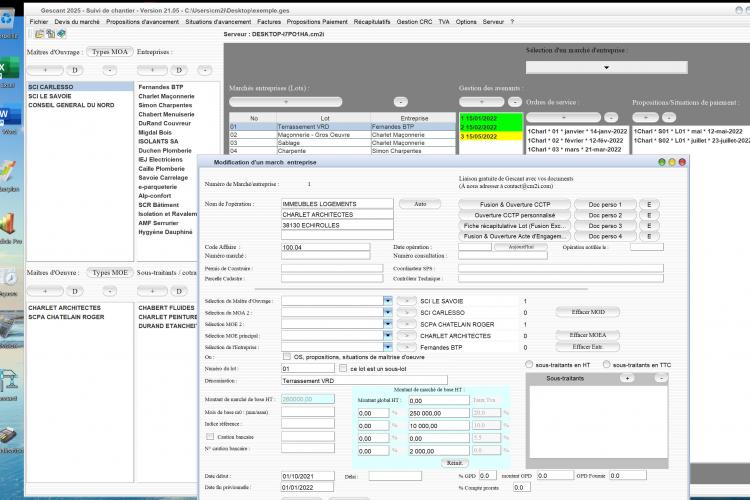Click the Code Affaire field '100.04'

click(x=326, y=247)
